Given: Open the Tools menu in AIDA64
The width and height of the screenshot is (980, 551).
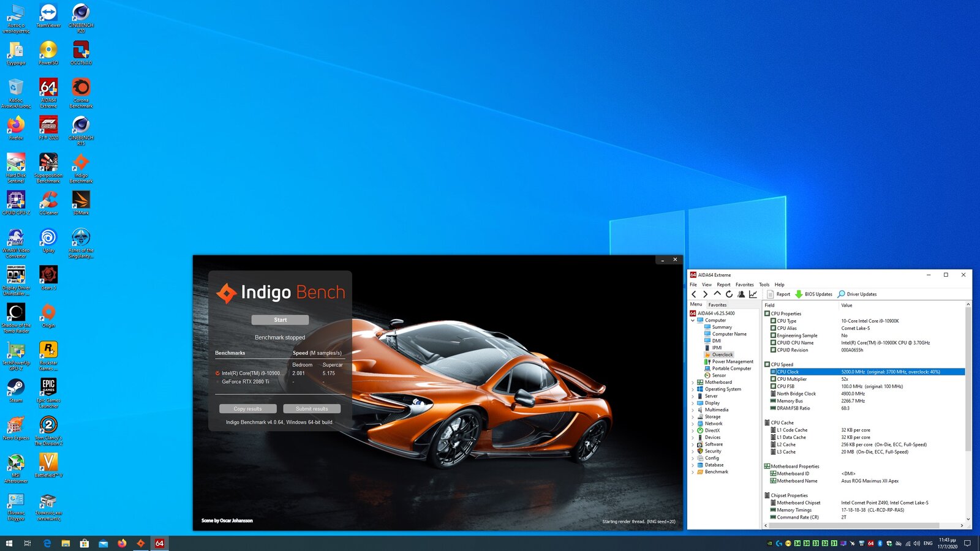Looking at the screenshot, I should coord(764,285).
